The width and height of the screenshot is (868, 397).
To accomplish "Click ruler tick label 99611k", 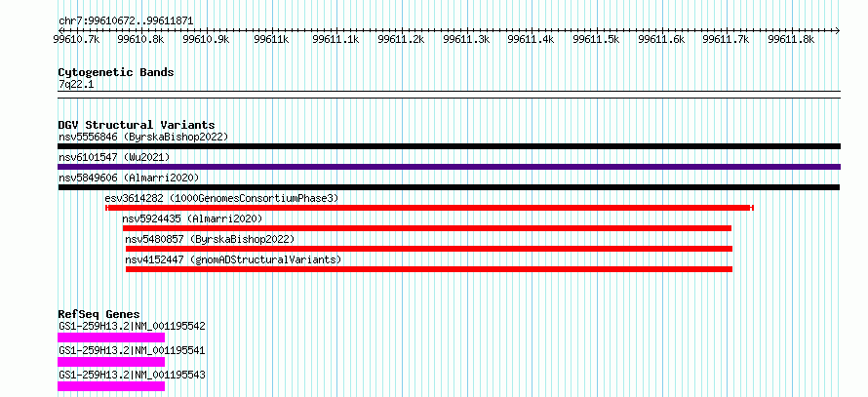I will tap(271, 39).
